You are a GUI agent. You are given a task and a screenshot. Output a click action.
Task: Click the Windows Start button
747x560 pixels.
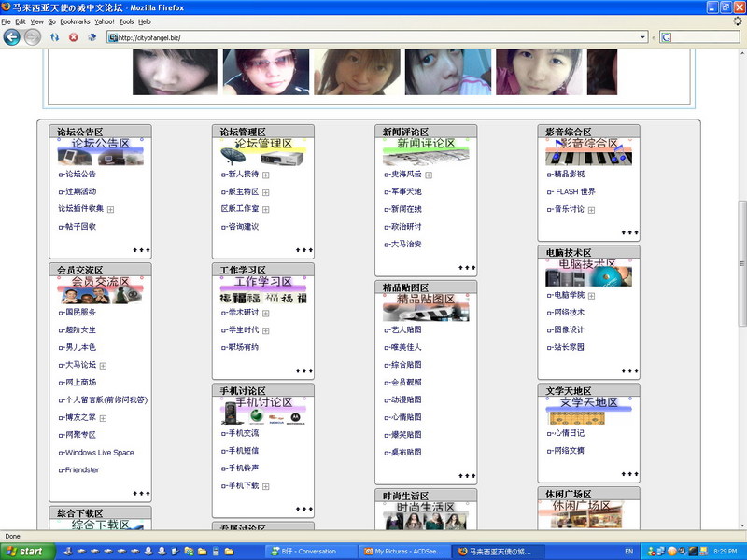(x=27, y=552)
